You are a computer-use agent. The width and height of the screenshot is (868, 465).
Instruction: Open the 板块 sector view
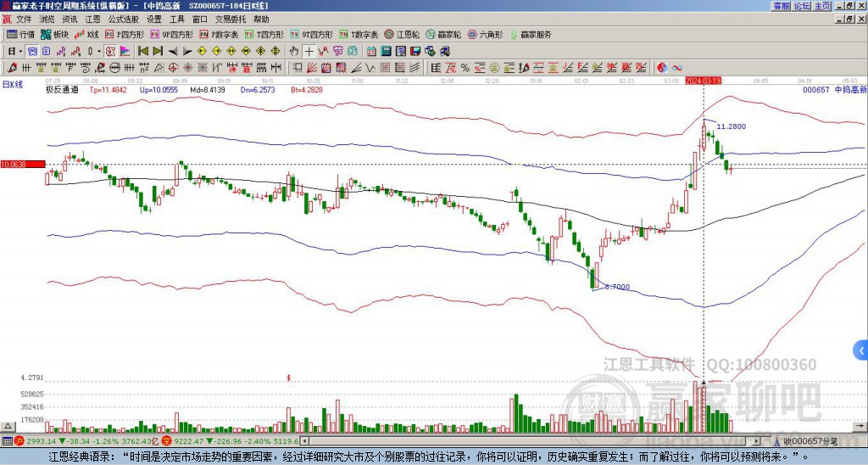tap(54, 34)
